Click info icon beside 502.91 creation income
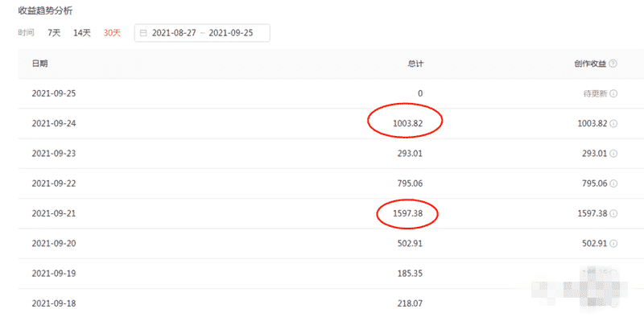 click(613, 244)
